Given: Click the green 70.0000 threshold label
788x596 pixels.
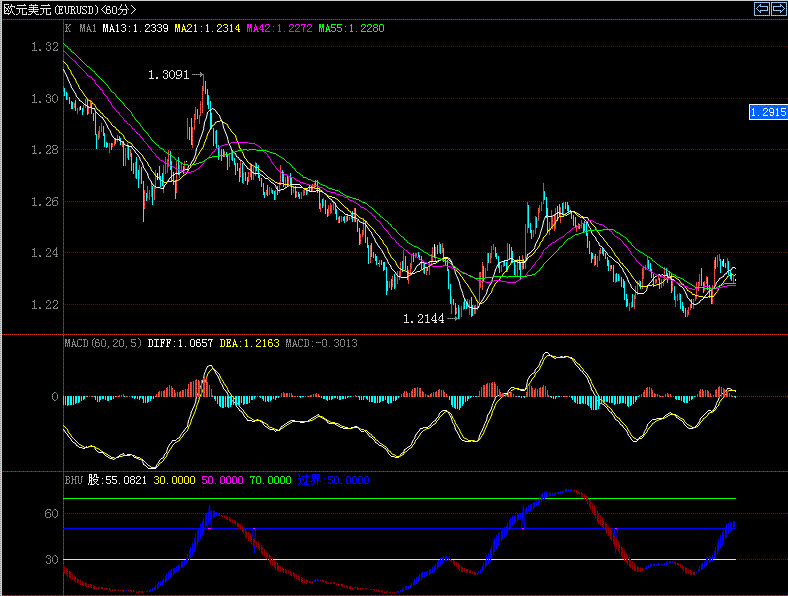Looking at the screenshot, I should point(271,480).
